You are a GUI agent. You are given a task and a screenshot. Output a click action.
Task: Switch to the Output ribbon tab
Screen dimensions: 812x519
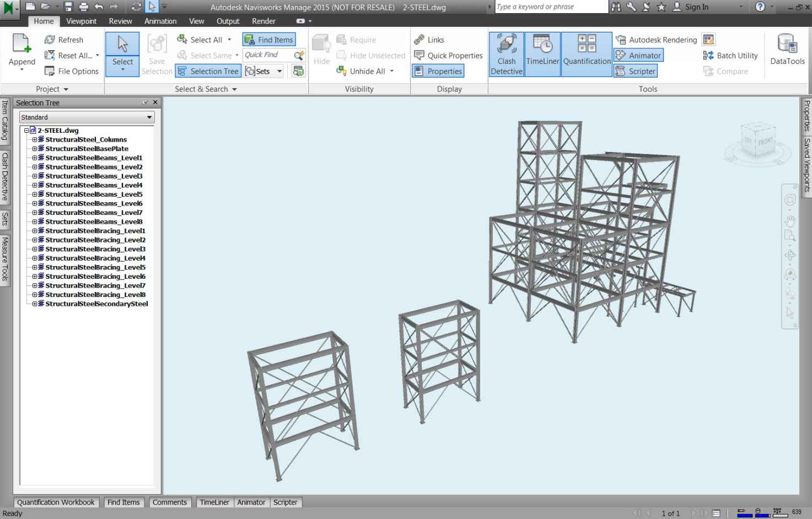tap(228, 21)
